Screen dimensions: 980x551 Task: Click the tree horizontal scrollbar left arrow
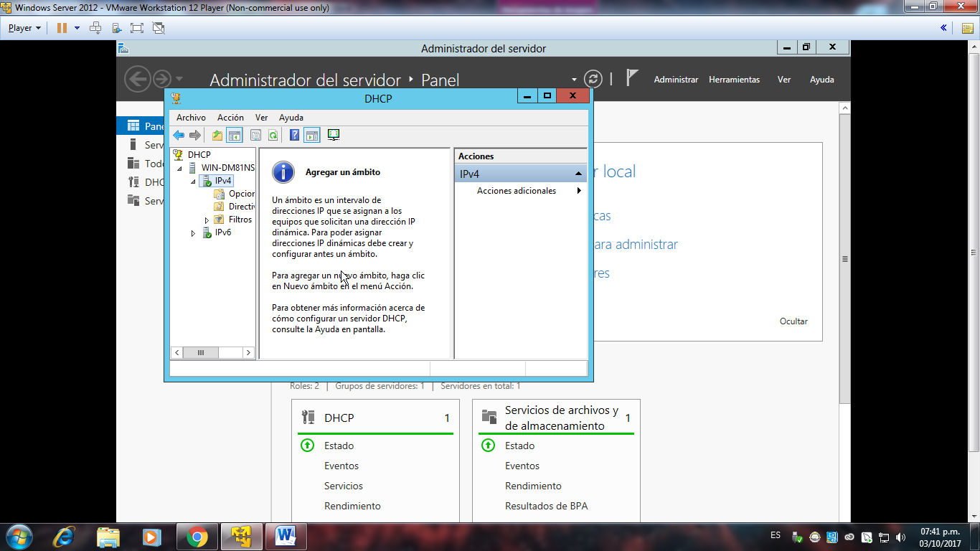(x=177, y=352)
